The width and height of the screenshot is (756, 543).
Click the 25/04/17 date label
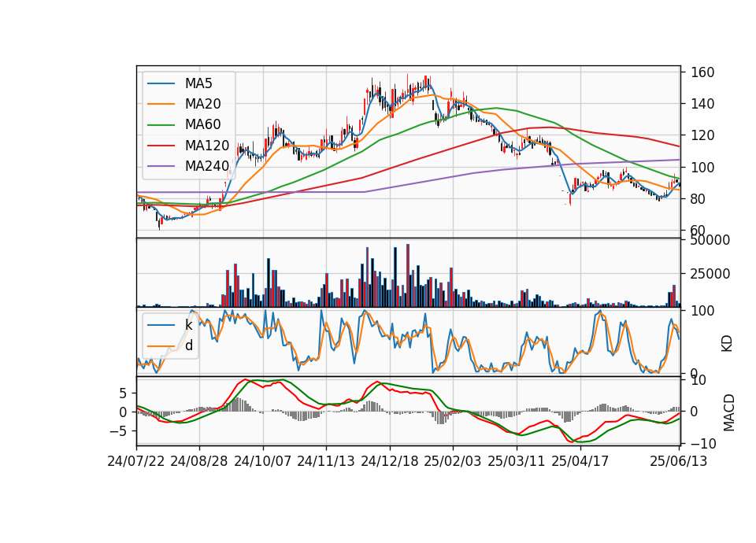pos(580,461)
